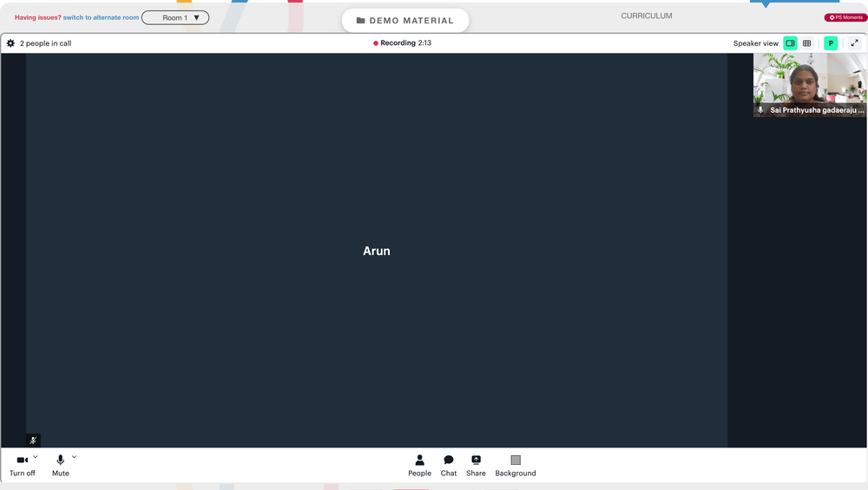This screenshot has height=490, width=868.
Task: Click switch to alternate room link
Action: (x=101, y=17)
